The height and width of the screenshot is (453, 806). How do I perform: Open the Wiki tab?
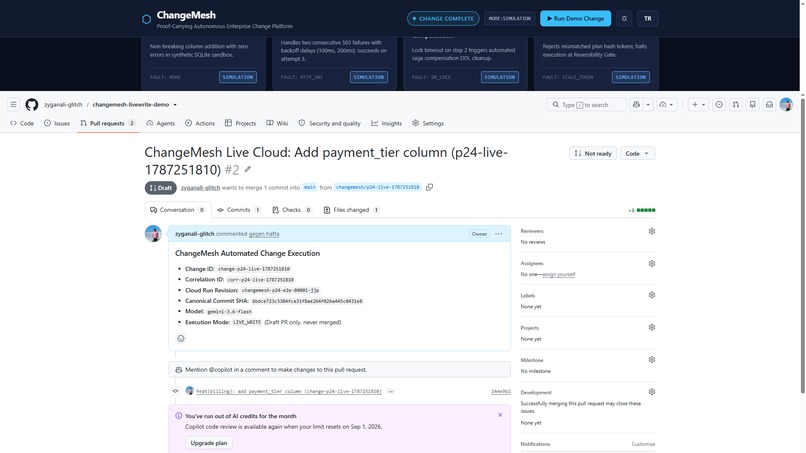click(278, 123)
